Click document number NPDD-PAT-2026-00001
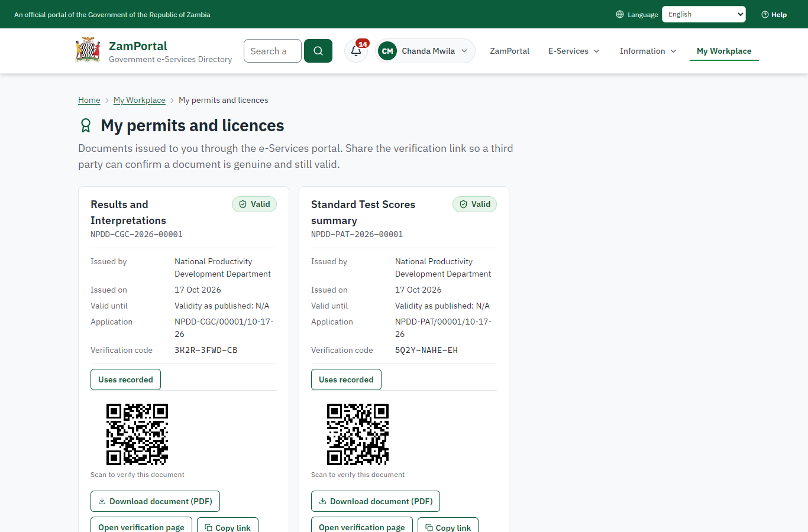808x532 pixels. tap(357, 234)
